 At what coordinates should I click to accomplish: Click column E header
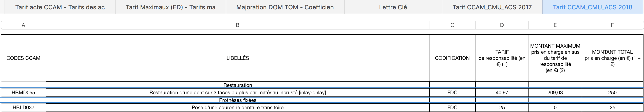tap(555, 25)
